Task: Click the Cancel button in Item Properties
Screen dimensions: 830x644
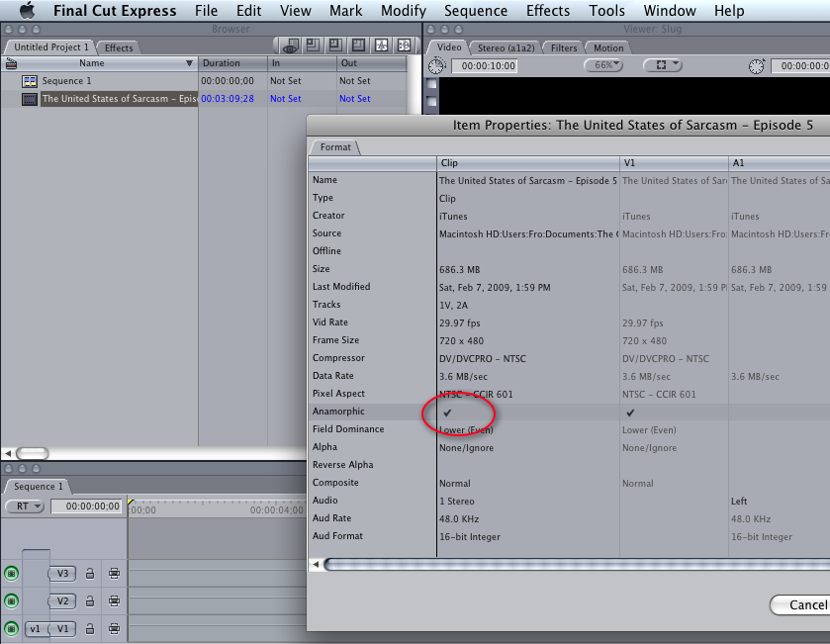Action: pyautogui.click(x=800, y=604)
